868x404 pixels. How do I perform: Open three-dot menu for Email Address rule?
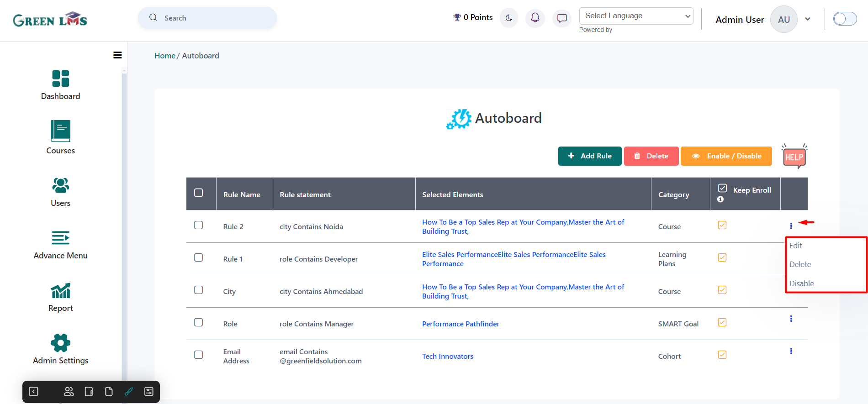coord(791,351)
